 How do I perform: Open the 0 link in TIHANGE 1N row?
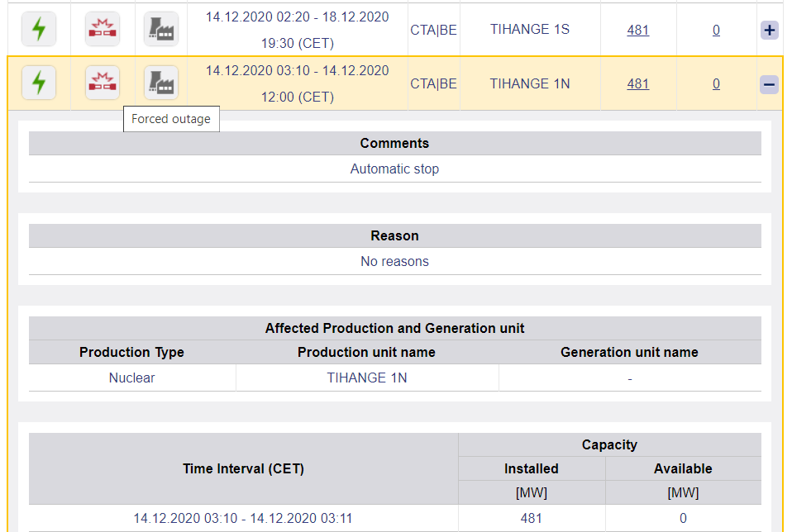[x=716, y=84]
